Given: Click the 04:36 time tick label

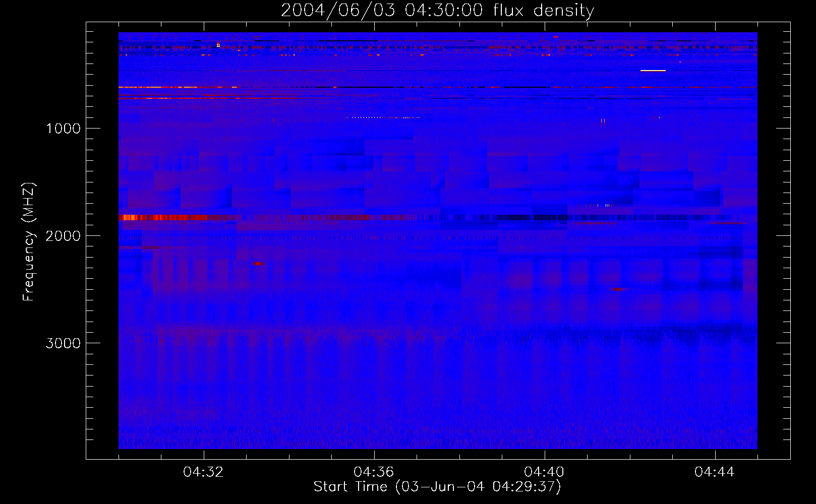Looking at the screenshot, I should click(374, 472).
